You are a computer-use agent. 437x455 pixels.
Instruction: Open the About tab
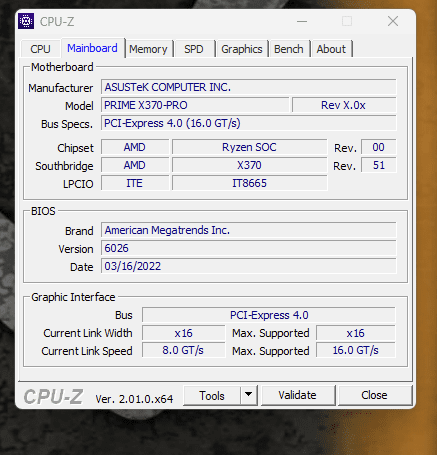pos(331,49)
